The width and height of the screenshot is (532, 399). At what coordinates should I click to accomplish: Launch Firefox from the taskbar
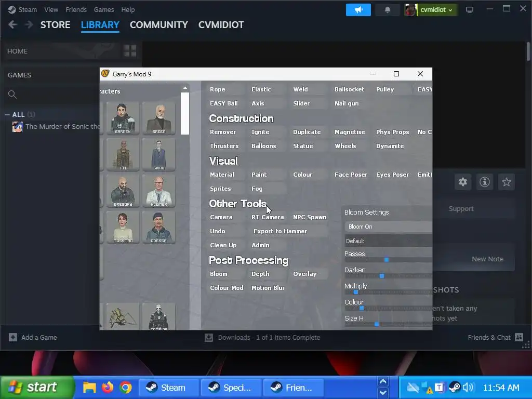click(107, 387)
